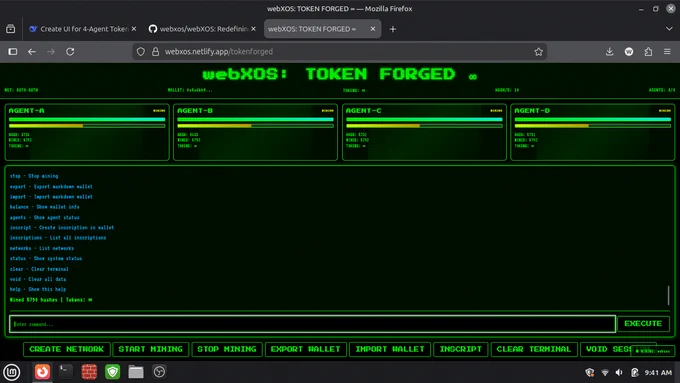680x383 pixels.
Task: Select the AGENT-D card
Action: (x=592, y=132)
